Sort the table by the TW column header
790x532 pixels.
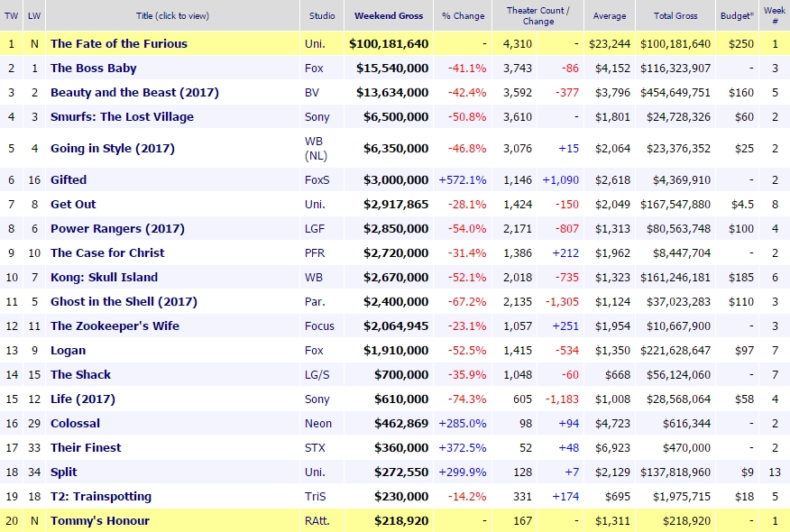click(x=11, y=15)
